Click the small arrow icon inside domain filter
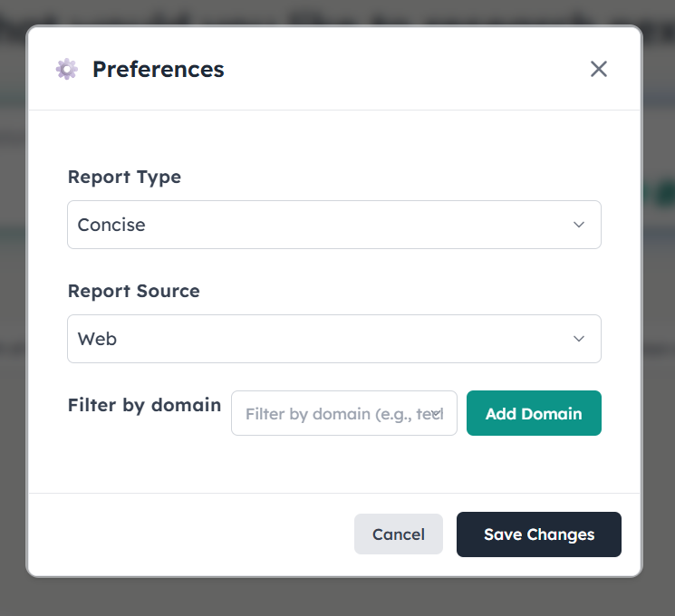Image resolution: width=675 pixels, height=616 pixels. click(x=437, y=413)
